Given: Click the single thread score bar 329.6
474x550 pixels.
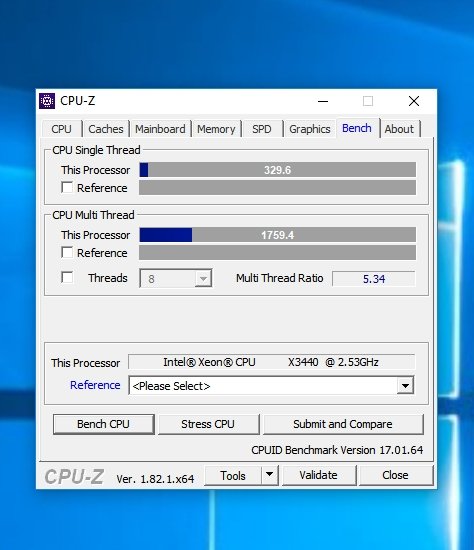Looking at the screenshot, I should [278, 170].
